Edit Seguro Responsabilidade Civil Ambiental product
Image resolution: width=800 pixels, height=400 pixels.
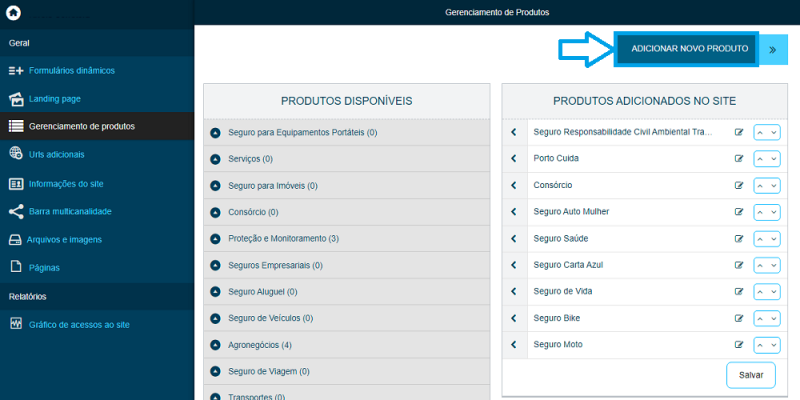point(738,132)
